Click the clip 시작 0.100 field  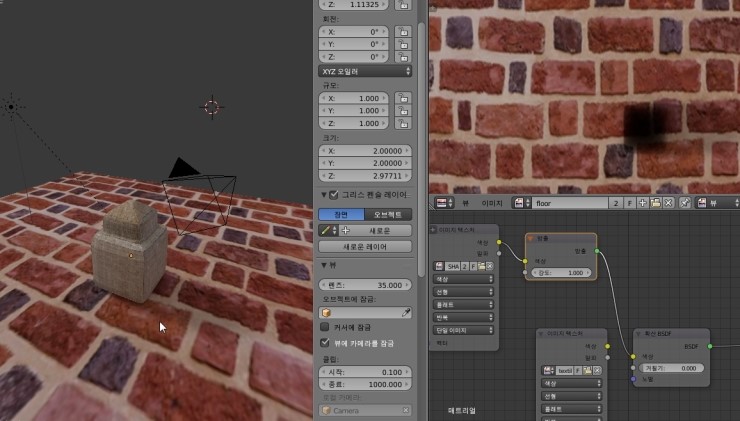pyautogui.click(x=365, y=372)
